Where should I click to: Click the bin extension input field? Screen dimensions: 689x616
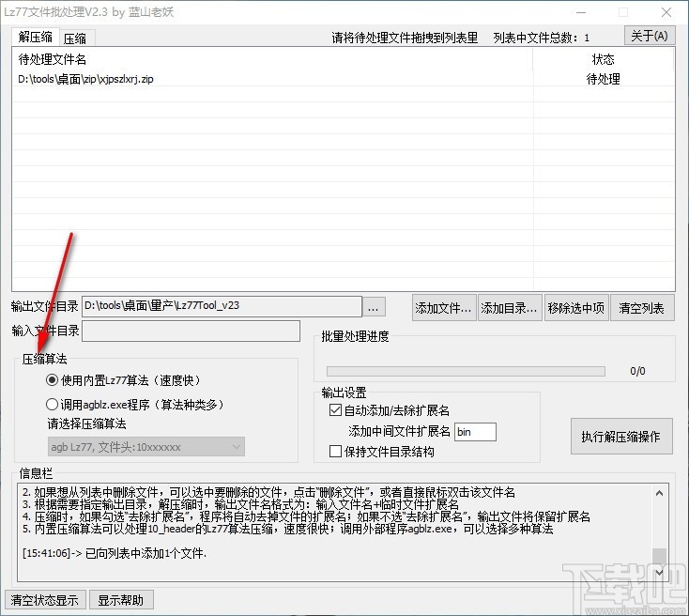pyautogui.click(x=475, y=432)
